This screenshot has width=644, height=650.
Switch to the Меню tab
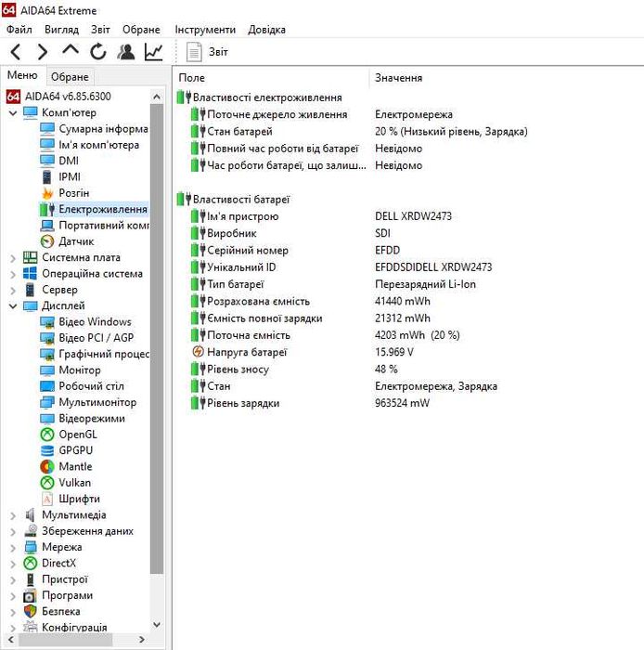click(x=22, y=75)
